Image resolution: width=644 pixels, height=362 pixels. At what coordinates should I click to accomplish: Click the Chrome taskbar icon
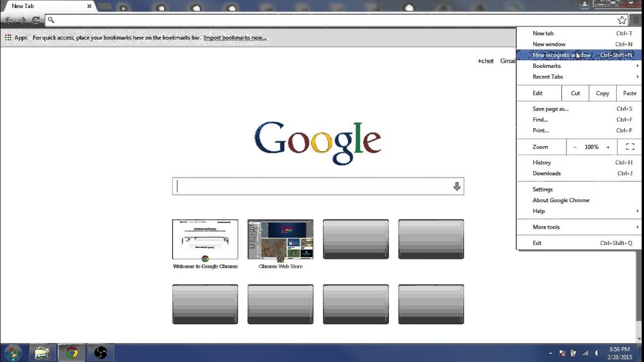coord(71,353)
